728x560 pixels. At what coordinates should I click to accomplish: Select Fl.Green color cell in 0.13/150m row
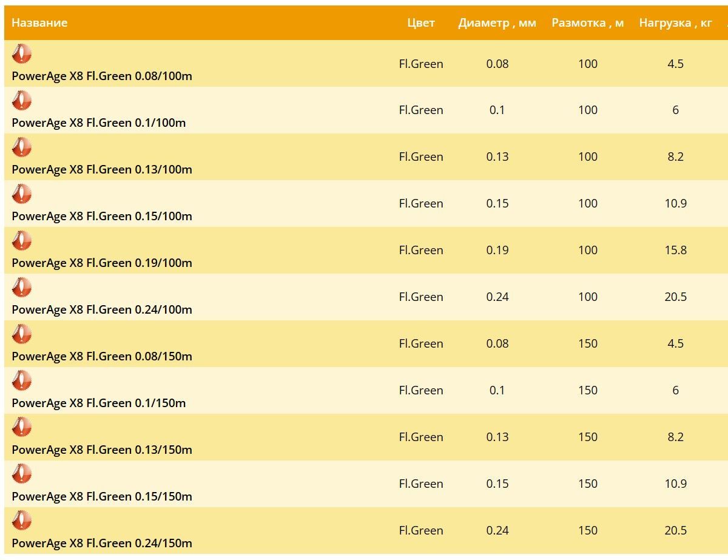pyautogui.click(x=421, y=437)
